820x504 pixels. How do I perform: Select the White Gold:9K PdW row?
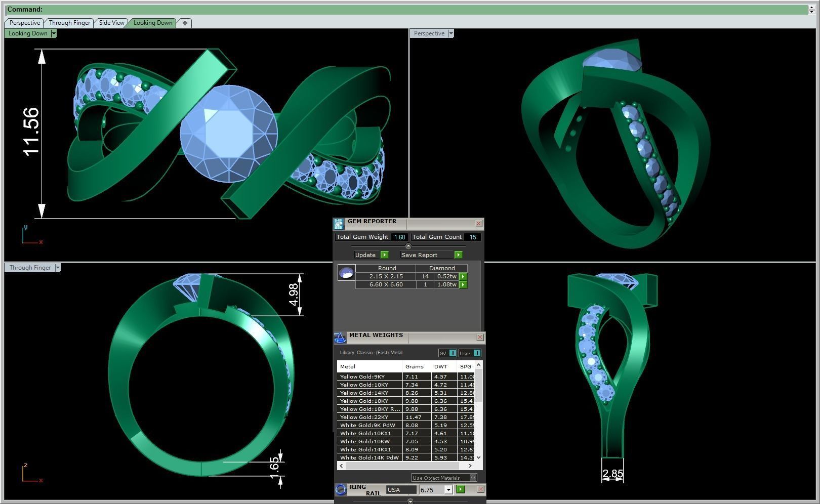coord(406,425)
